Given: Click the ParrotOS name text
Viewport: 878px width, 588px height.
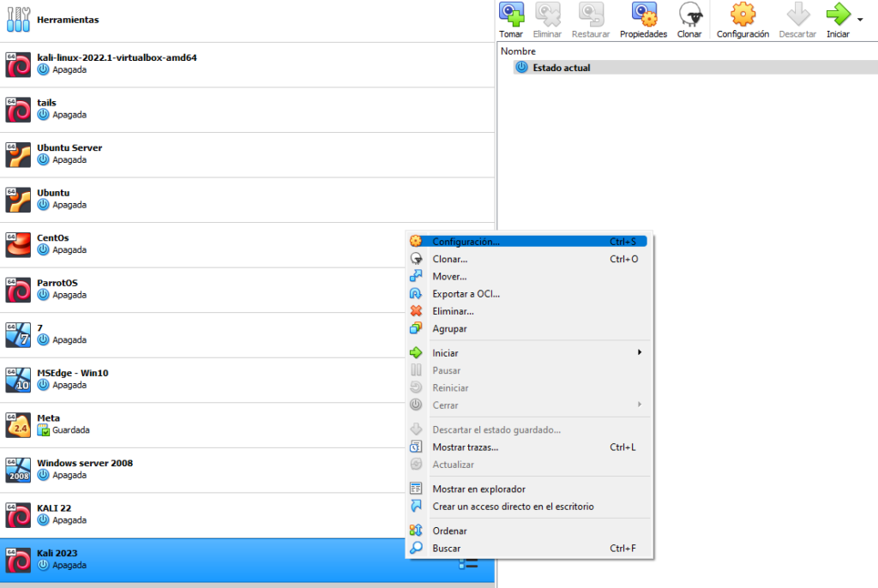Looking at the screenshot, I should [57, 283].
